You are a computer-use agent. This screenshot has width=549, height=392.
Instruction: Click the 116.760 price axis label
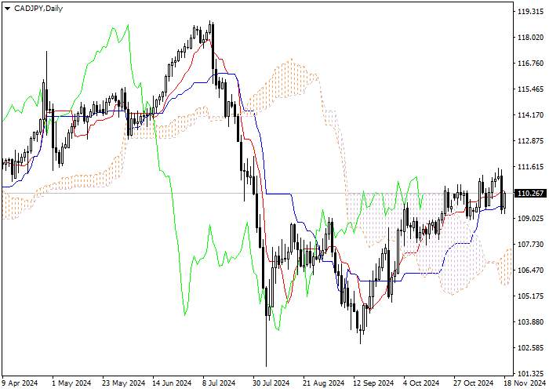(x=530, y=64)
